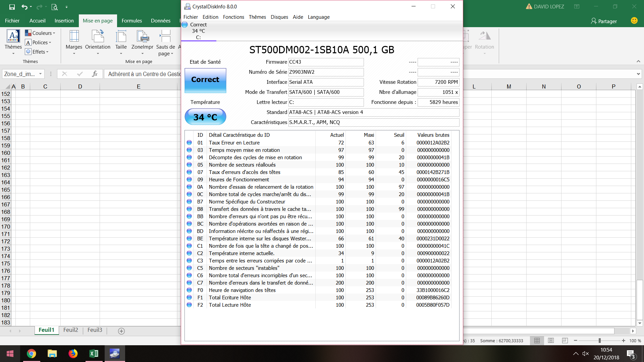Click the Valeurs brutes column header
Viewport: 644px width, 362px height.
pyautogui.click(x=433, y=135)
